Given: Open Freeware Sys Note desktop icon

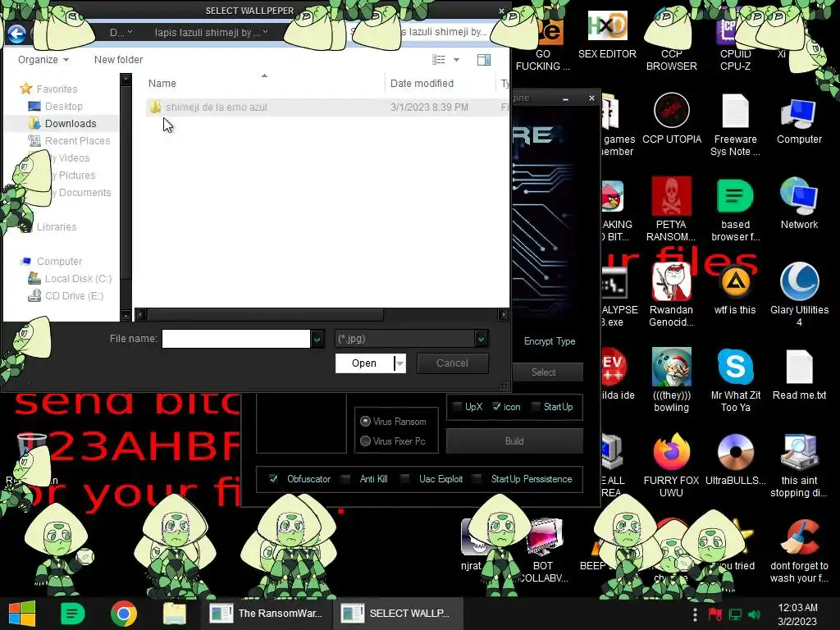Looking at the screenshot, I should tap(735, 126).
